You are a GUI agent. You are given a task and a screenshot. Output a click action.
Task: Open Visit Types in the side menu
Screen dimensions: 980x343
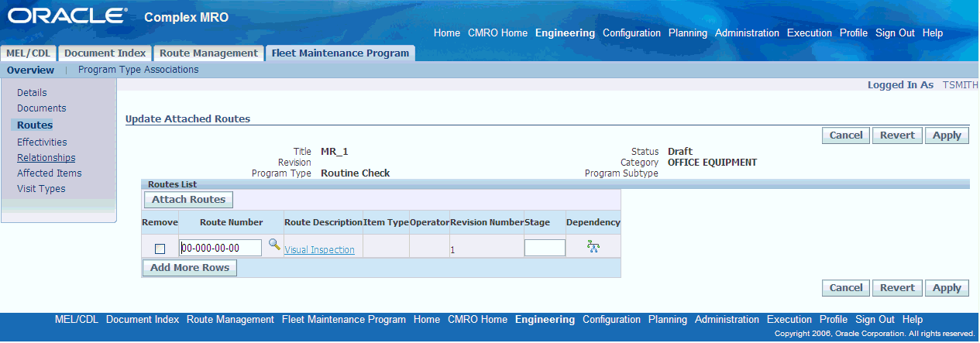point(41,189)
